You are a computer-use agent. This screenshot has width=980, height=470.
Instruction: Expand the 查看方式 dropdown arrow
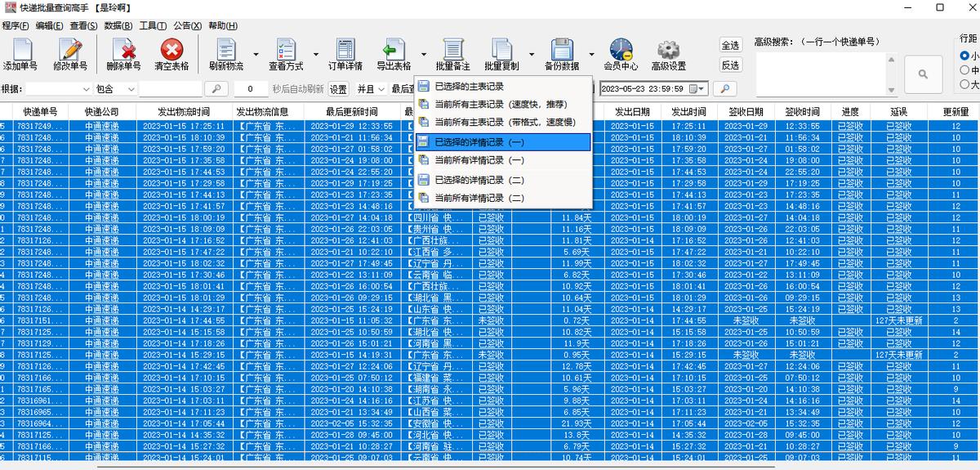[314, 56]
